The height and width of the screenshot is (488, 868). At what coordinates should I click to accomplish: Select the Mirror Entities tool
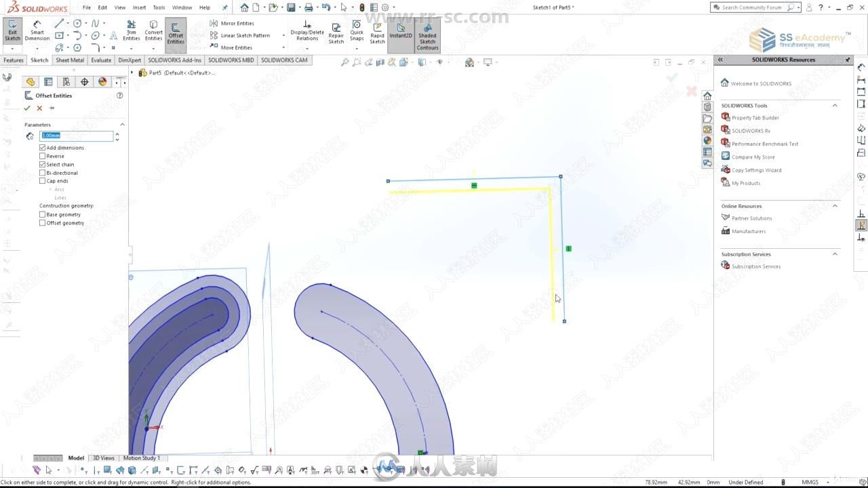pos(231,23)
